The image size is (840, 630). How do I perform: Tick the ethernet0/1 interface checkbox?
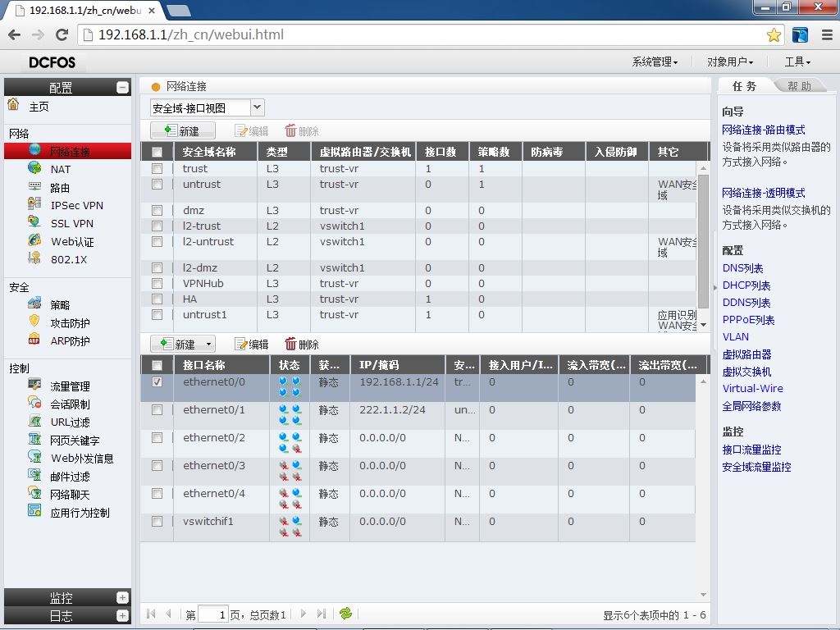[157, 410]
